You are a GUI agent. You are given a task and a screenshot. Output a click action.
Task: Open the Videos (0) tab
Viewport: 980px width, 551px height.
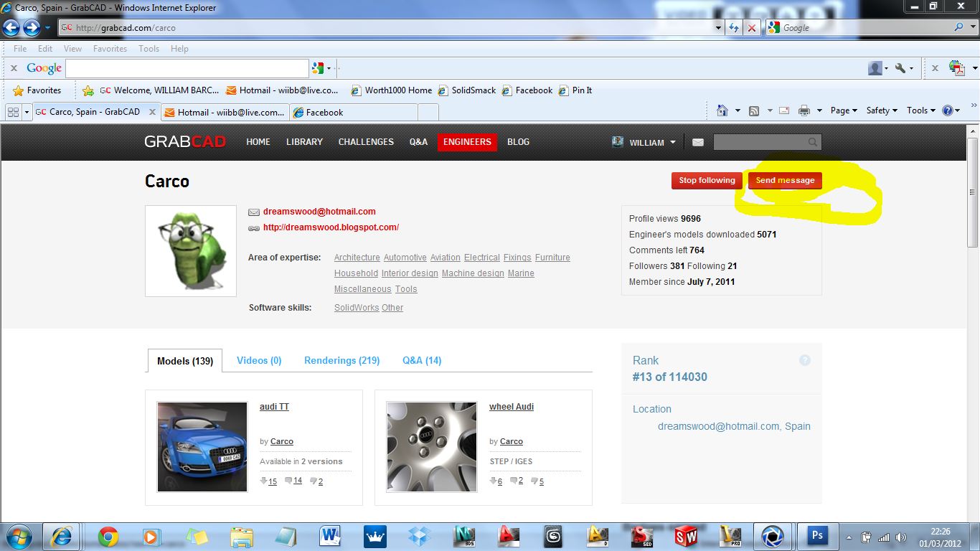point(259,360)
